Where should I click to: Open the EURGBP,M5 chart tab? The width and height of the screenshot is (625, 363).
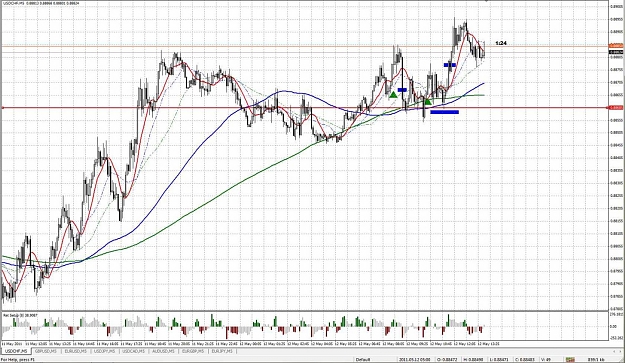194,351
